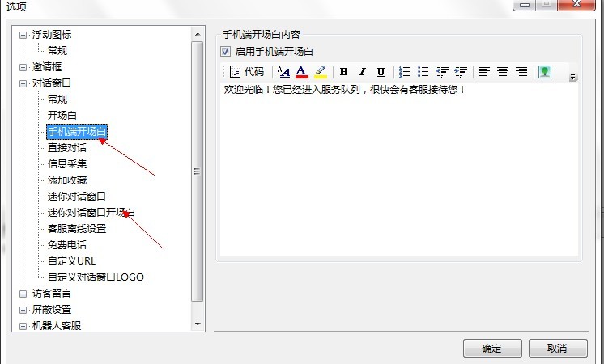Screen dimensions: 604x364
Task: Expand the 访客留言 tree node
Action: coord(23,294)
